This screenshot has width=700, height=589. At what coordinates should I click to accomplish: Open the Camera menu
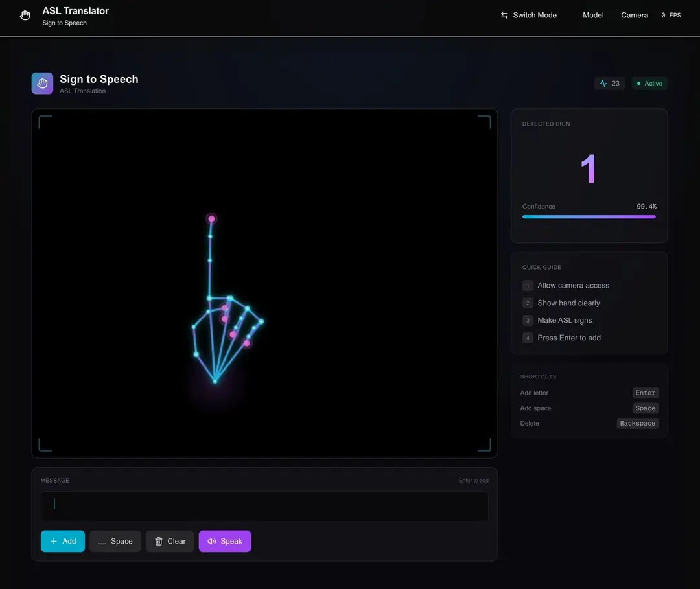(635, 15)
